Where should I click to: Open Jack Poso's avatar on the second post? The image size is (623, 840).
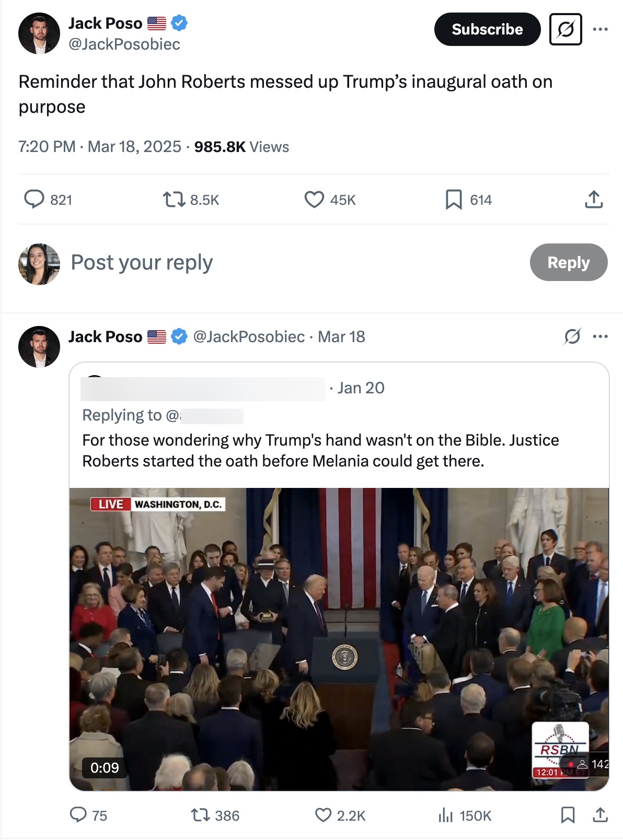[39, 347]
